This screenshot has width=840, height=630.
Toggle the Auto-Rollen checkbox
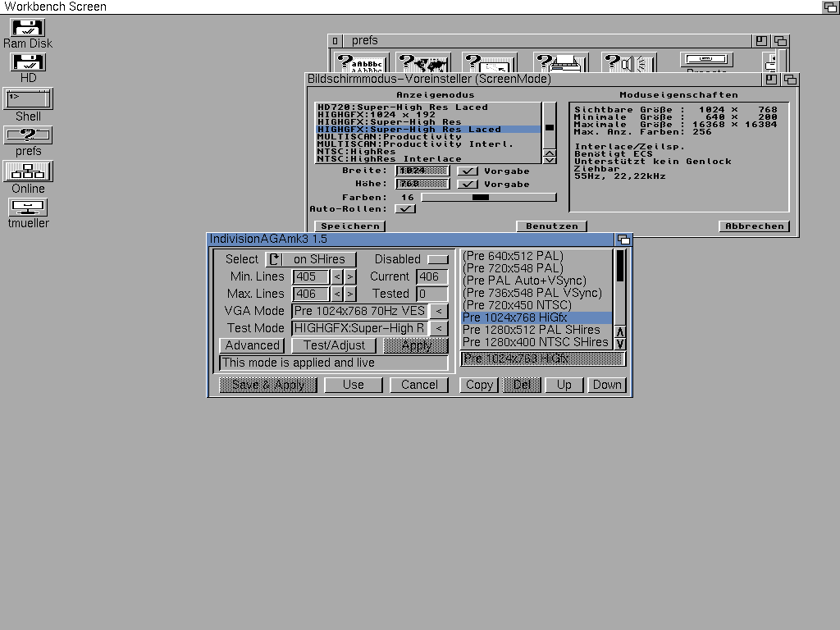tap(405, 209)
